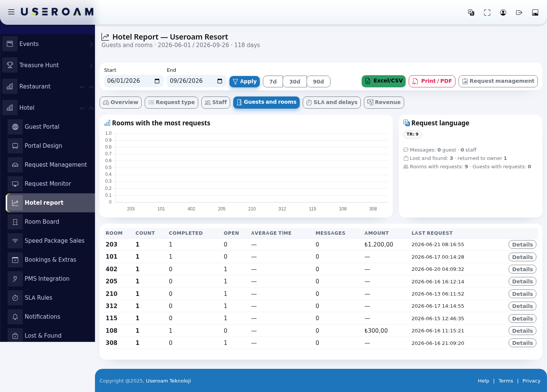Screen dimensions: 547x392
Task: Click the logout icon
Action: 519,13
